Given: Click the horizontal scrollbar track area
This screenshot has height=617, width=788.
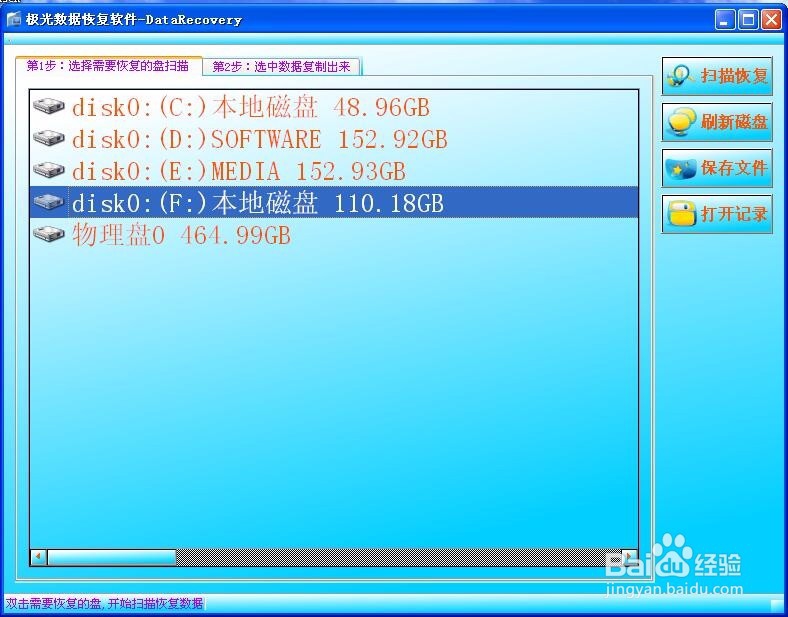Looking at the screenshot, I should (x=399, y=557).
